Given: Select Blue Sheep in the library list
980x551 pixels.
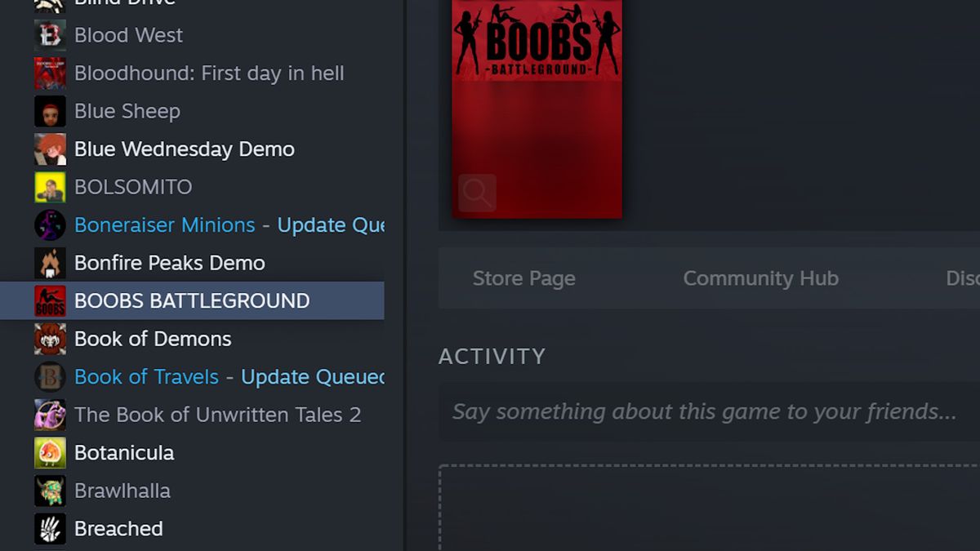Looking at the screenshot, I should point(192,111).
